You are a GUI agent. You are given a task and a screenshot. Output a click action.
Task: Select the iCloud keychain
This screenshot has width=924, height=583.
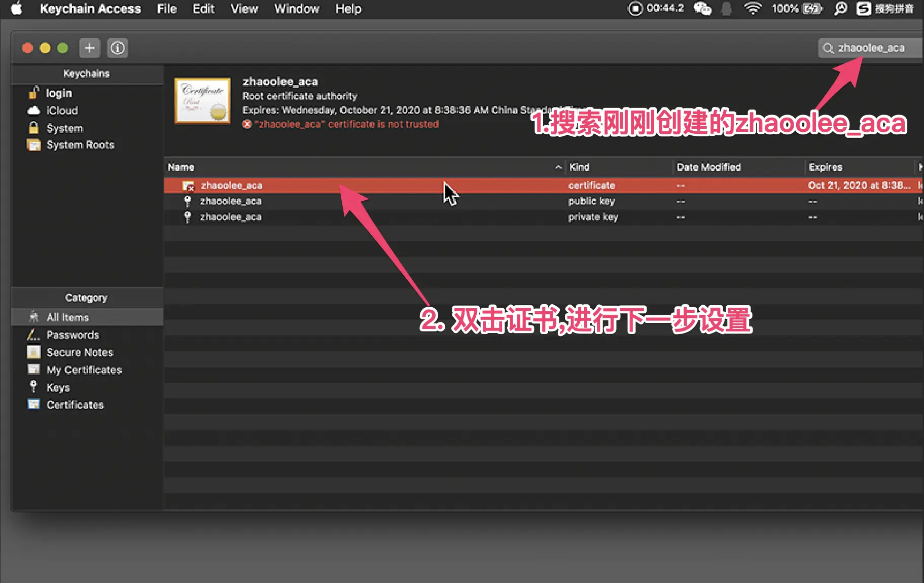(62, 111)
